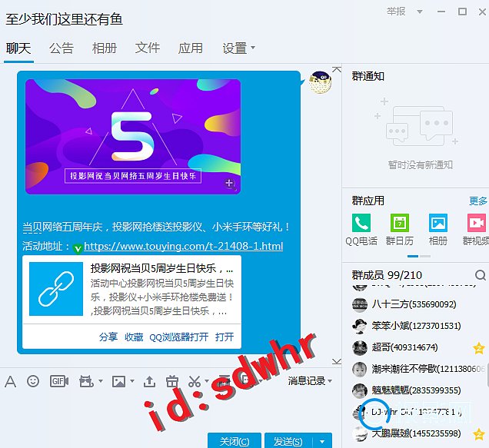Click the green V verified link badge
489x448 pixels.
click(x=78, y=248)
